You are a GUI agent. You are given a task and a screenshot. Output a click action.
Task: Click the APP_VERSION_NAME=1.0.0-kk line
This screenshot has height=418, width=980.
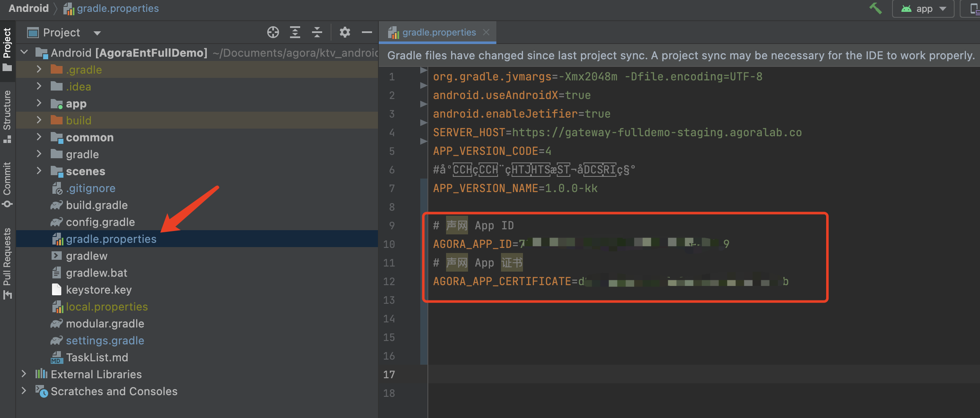[x=515, y=188]
